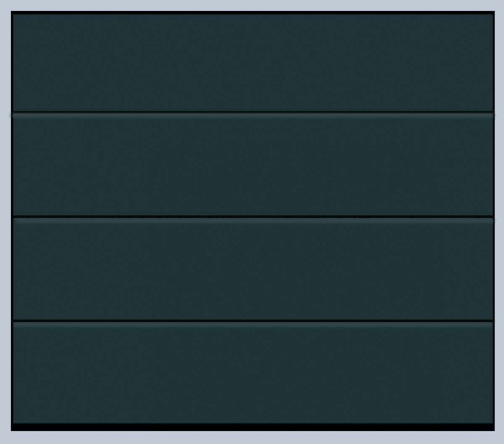Click the top-left corner of the door
The width and height of the screenshot is (504, 444).
click(x=13, y=13)
